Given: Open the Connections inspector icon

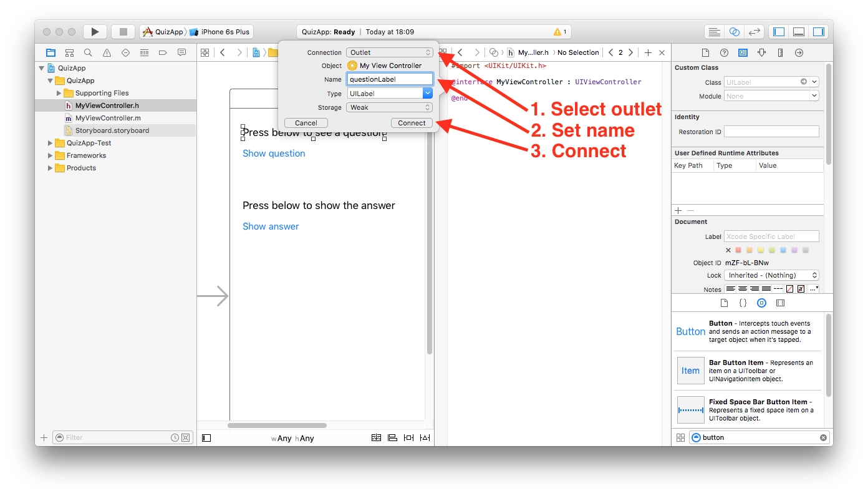Looking at the screenshot, I should [x=799, y=53].
